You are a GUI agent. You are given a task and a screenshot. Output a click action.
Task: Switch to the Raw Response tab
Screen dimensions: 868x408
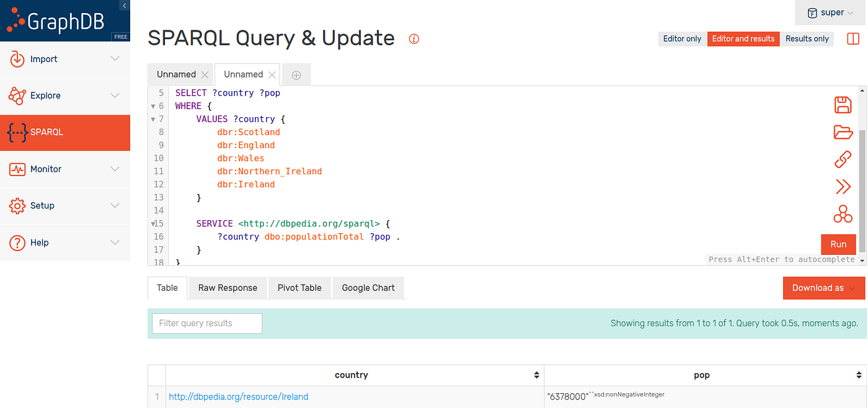227,288
